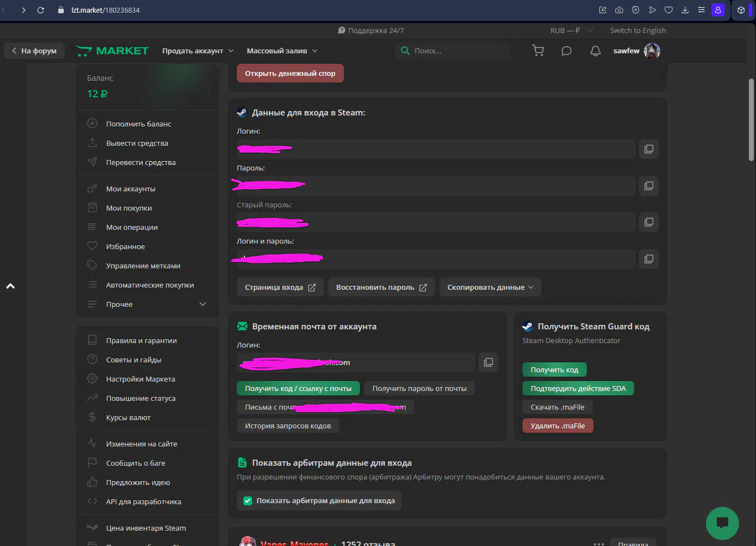This screenshot has width=756, height=546.
Task: Copy the Steam login field value
Action: click(x=648, y=149)
